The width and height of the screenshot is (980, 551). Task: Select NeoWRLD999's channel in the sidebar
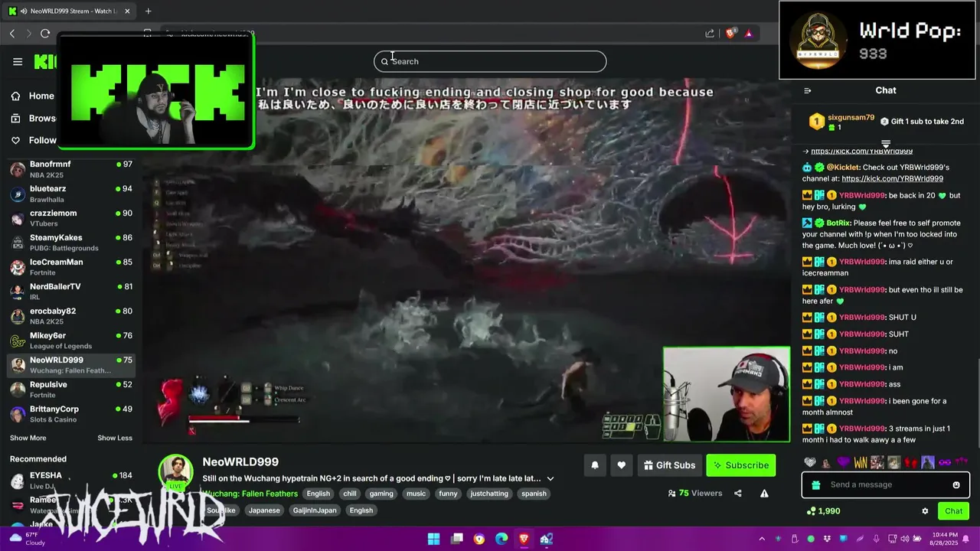[70, 365]
